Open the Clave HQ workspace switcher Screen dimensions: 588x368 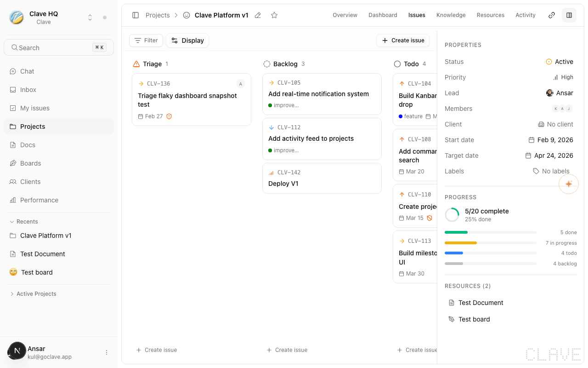90,17
